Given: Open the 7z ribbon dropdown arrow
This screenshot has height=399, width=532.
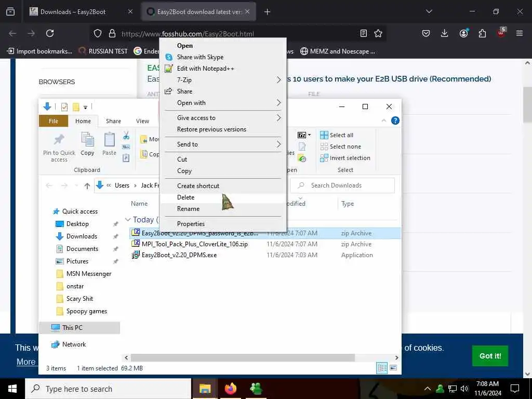Looking at the screenshot, I should click(x=310, y=135).
